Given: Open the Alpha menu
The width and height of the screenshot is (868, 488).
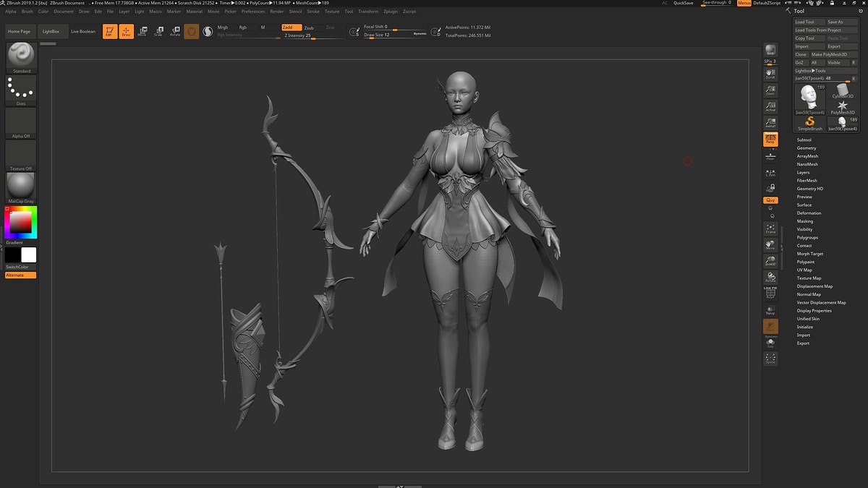Looking at the screenshot, I should coord(10,12).
